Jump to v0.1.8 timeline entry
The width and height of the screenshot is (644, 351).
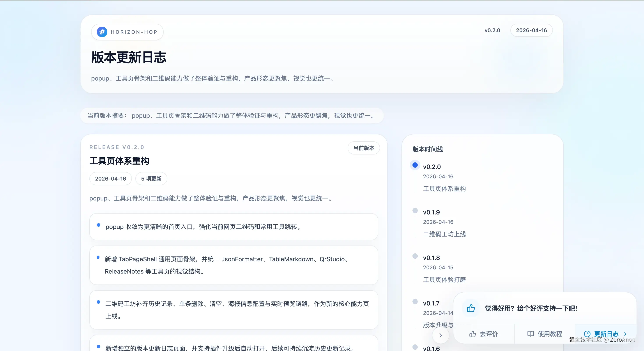pos(431,258)
